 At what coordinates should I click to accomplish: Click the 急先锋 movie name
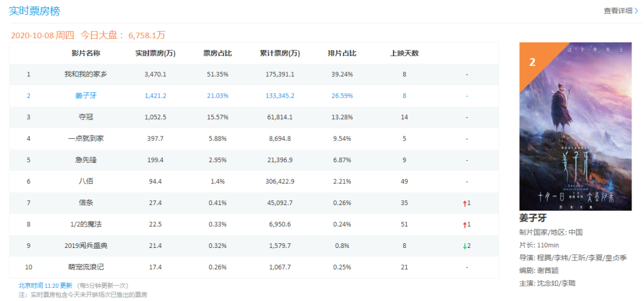pos(86,160)
